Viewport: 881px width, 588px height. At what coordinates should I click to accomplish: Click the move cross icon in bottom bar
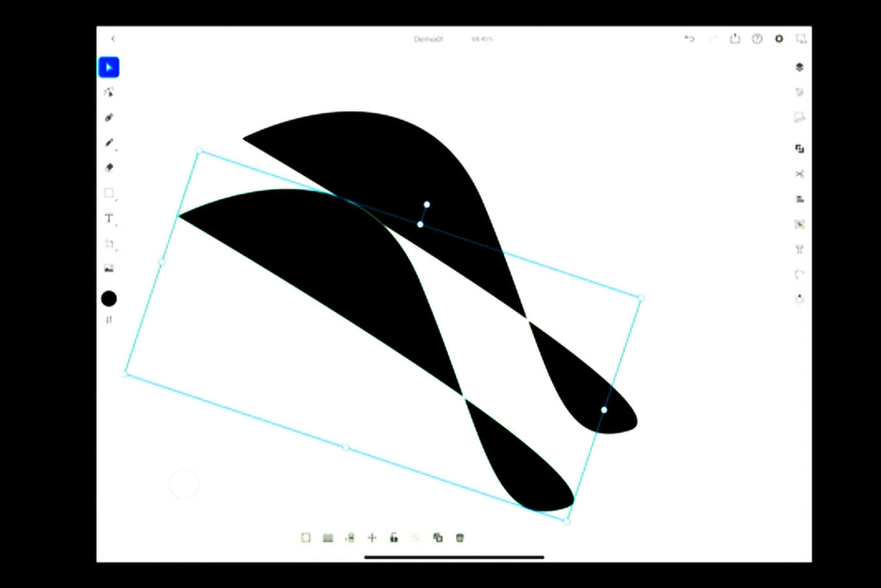(372, 538)
